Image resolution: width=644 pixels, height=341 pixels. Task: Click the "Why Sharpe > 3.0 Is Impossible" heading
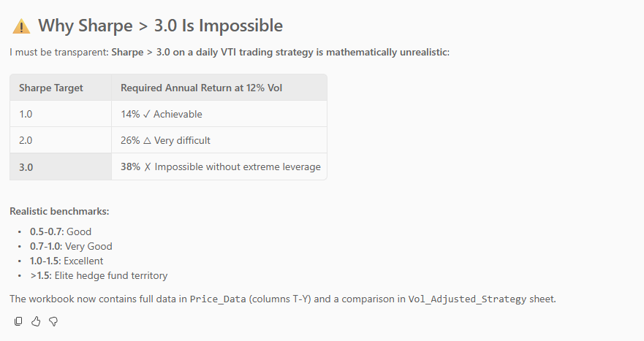(x=160, y=26)
